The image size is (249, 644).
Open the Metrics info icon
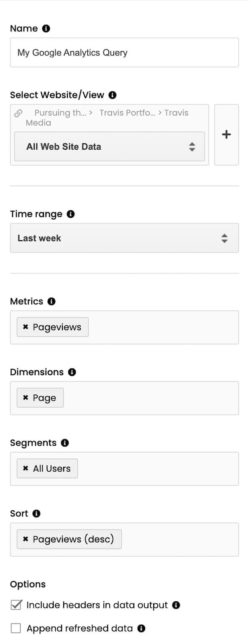pyautogui.click(x=51, y=301)
